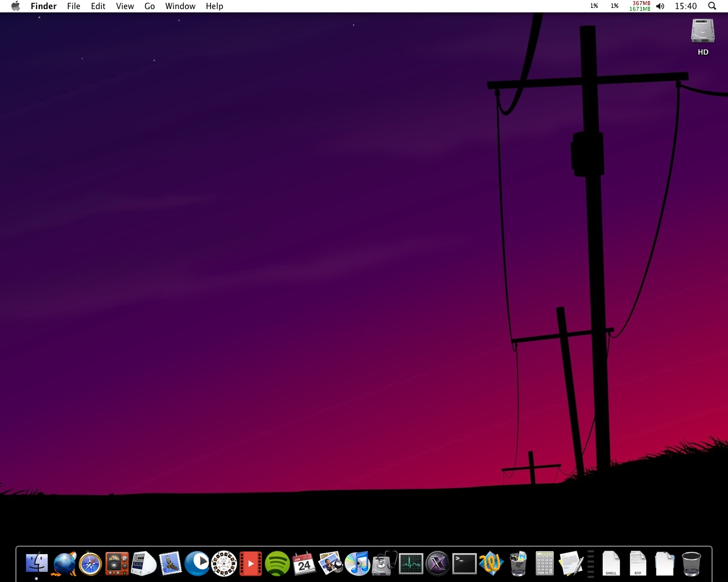Open the Finder application menu
The image size is (728, 582).
point(44,6)
